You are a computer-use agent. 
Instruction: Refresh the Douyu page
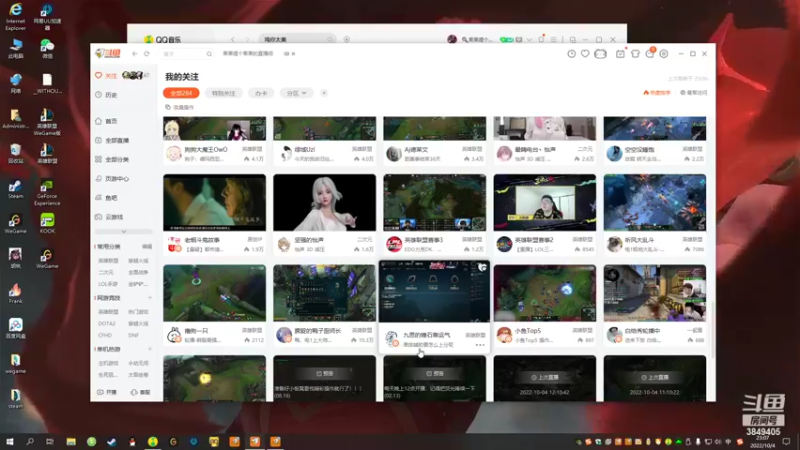click(147, 54)
